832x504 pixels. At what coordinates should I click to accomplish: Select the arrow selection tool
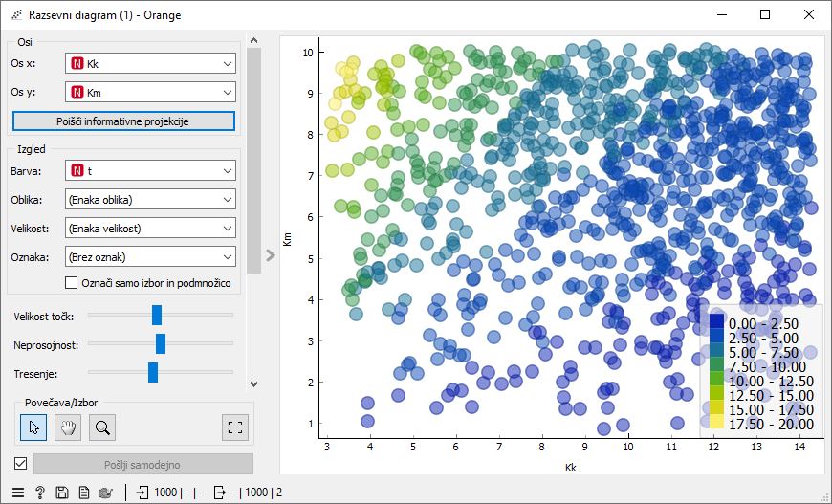coord(33,427)
